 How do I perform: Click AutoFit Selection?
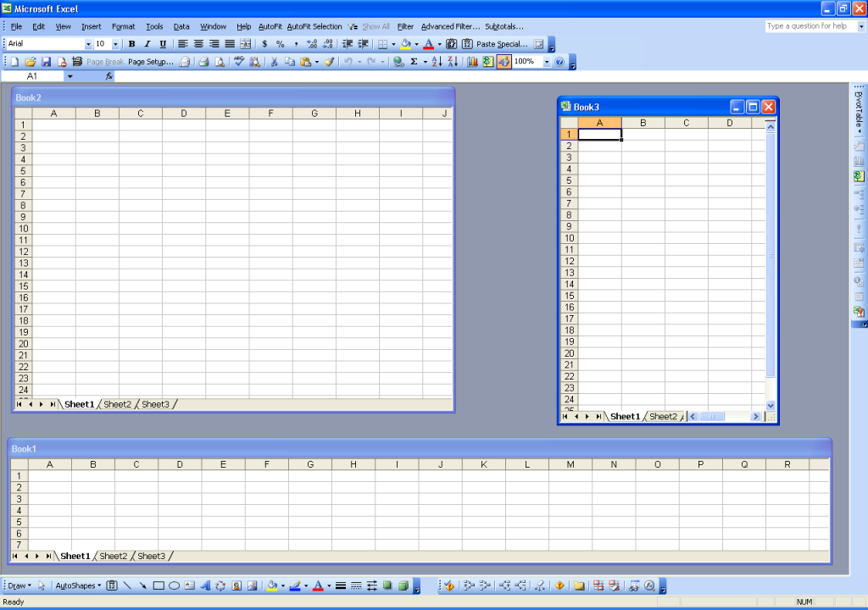(x=314, y=26)
